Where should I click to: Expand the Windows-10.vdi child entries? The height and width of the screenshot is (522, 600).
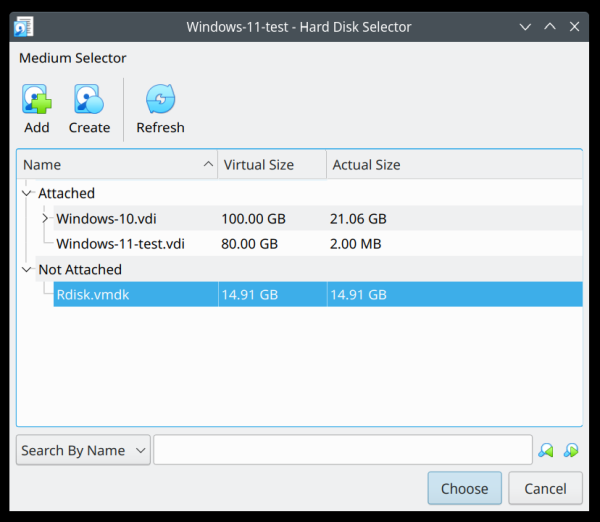(45, 218)
